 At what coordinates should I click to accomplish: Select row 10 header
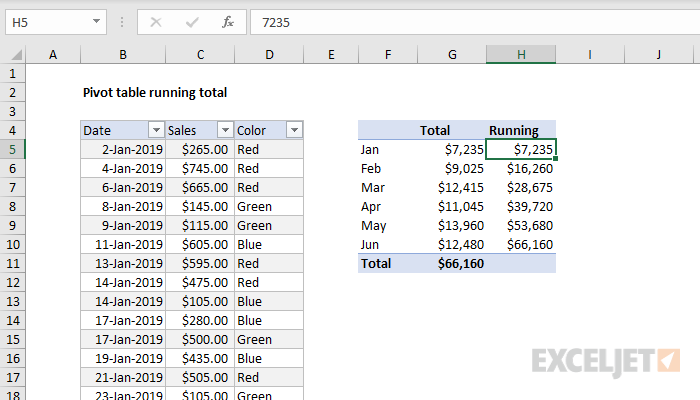coord(12,245)
